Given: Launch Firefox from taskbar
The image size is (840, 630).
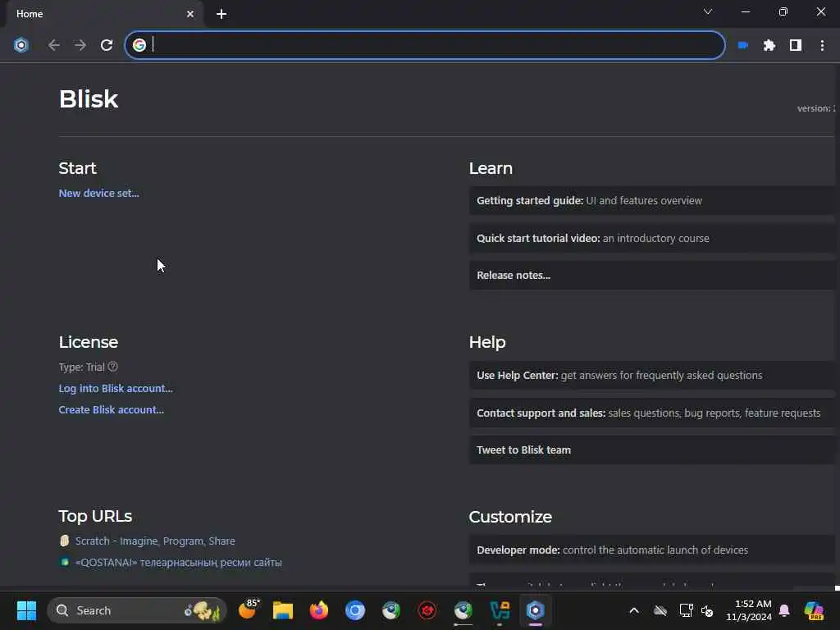Looking at the screenshot, I should (319, 610).
